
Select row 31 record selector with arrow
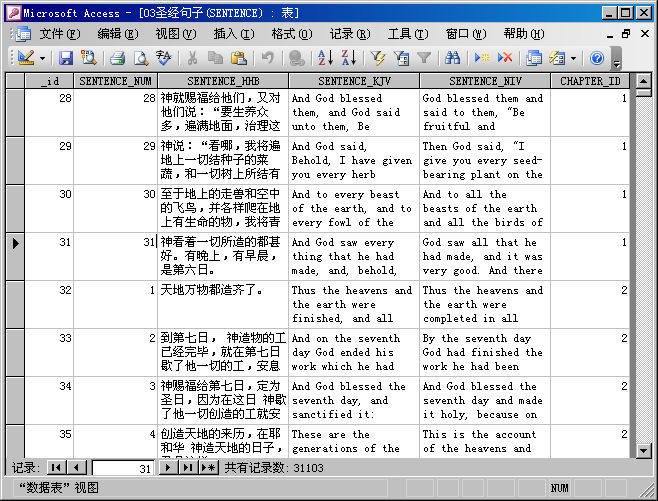(15, 256)
